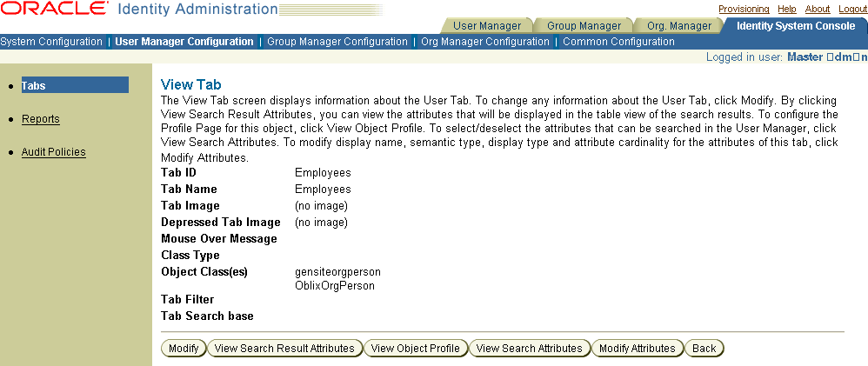Open Reports in the left sidebar
868x366 pixels.
pos(41,119)
